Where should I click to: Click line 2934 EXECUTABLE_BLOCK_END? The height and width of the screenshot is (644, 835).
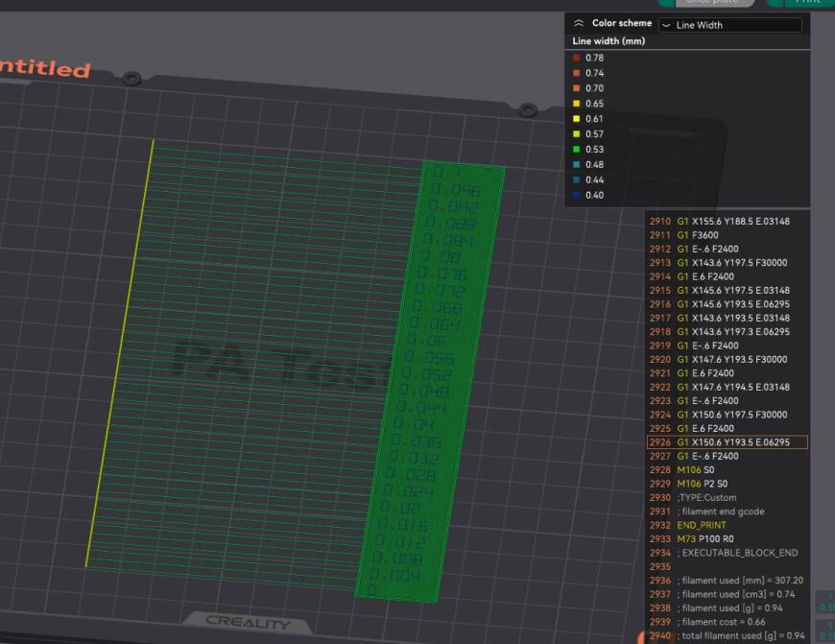726,553
